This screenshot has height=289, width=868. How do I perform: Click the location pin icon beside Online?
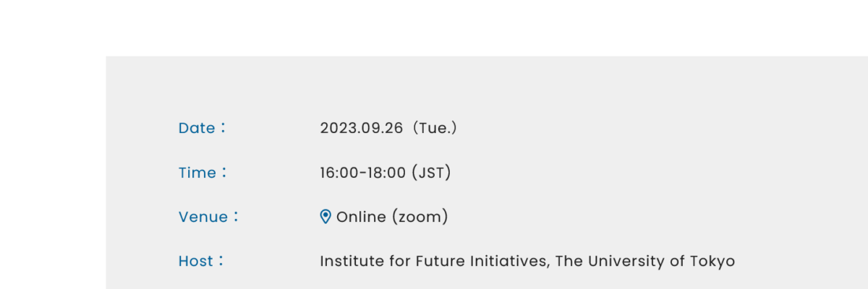tap(325, 217)
